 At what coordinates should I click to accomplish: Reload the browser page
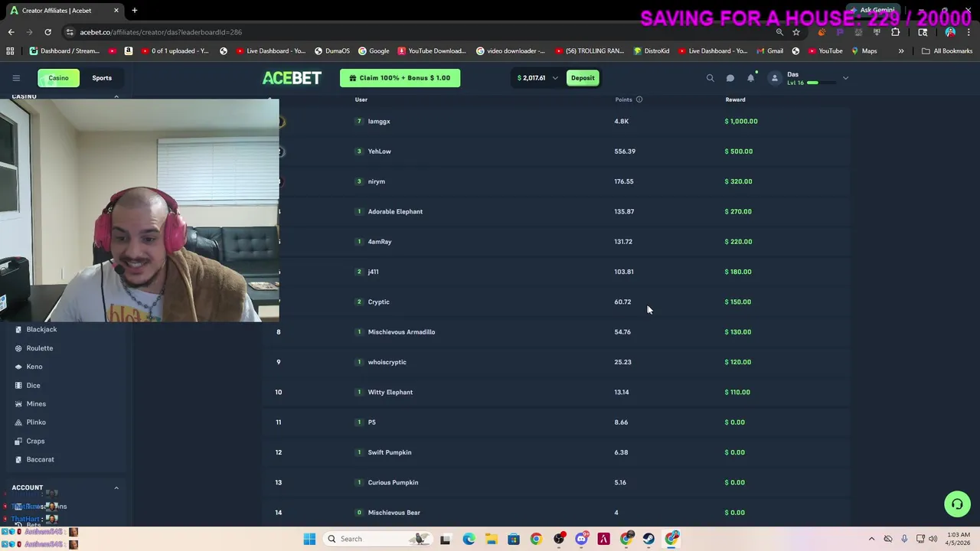pos(47,32)
